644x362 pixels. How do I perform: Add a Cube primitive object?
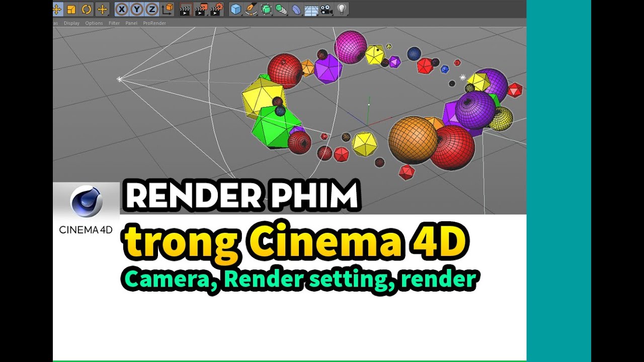(235, 9)
